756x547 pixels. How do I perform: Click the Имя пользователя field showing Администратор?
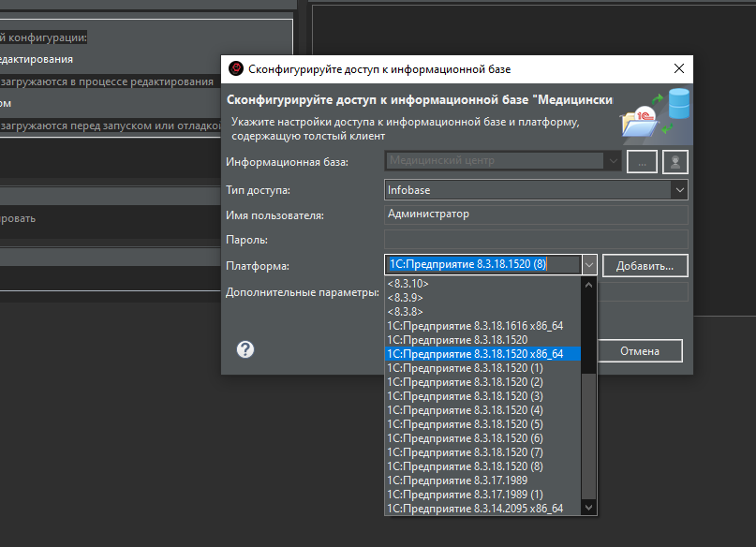click(535, 213)
